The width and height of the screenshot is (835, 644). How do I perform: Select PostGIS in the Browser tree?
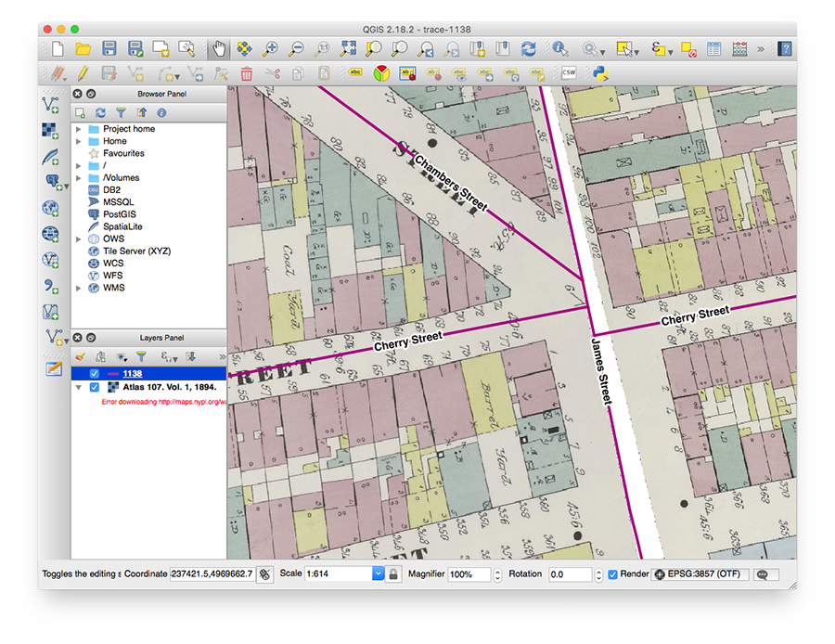[119, 214]
